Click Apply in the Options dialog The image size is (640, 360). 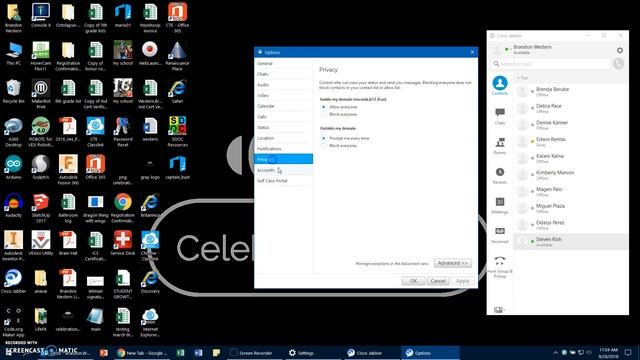[x=462, y=281]
